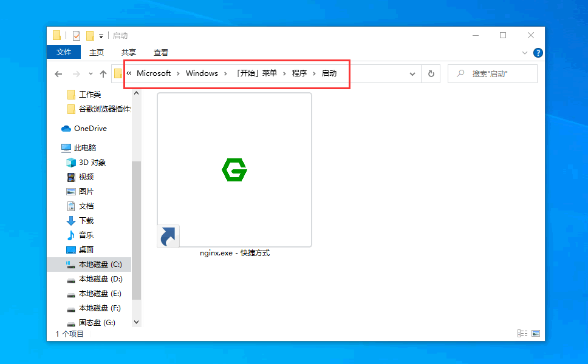Click the folder icon in address bar
Screen dimensions: 588x364
[x=118, y=73]
